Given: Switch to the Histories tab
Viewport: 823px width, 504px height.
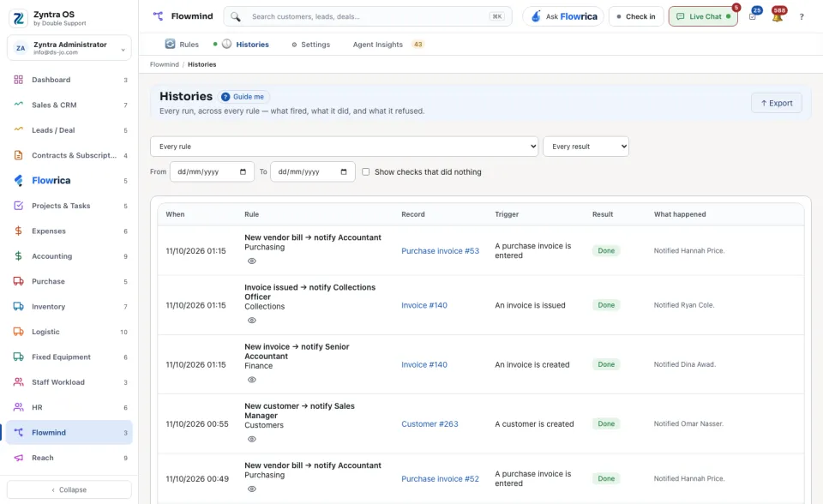Looking at the screenshot, I should coord(246,45).
